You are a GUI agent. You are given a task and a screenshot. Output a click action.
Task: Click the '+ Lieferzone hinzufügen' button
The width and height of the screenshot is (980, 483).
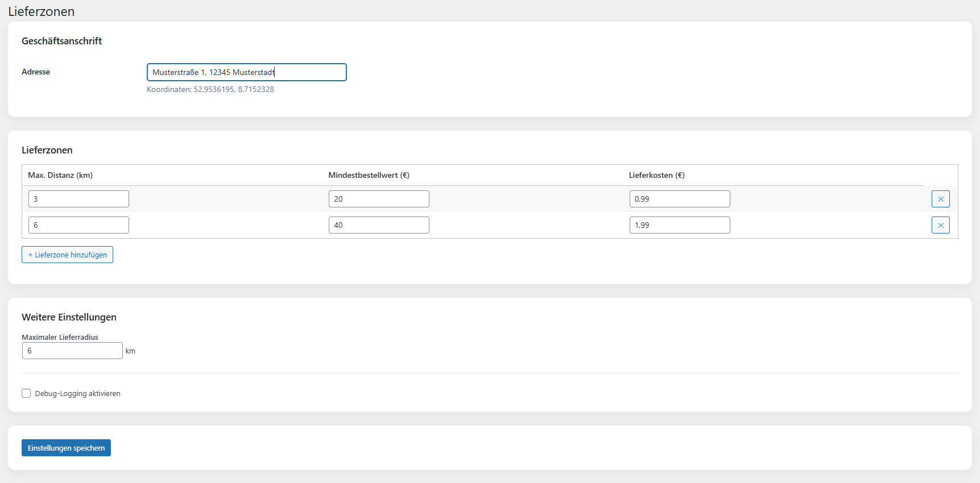pyautogui.click(x=67, y=255)
